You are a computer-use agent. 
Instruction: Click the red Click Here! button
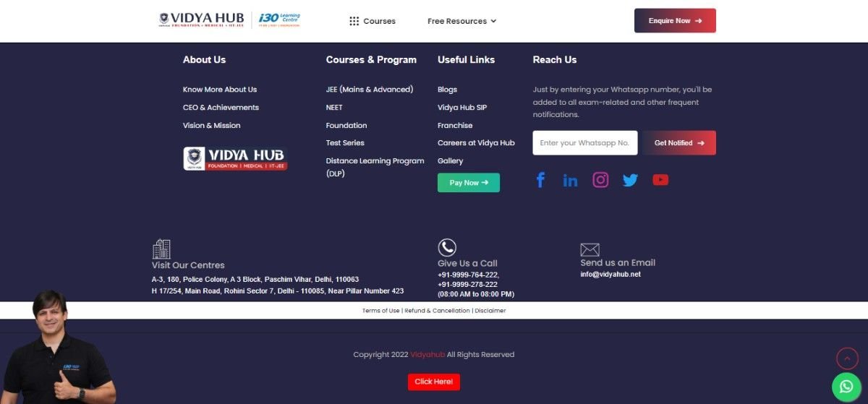[x=433, y=382]
